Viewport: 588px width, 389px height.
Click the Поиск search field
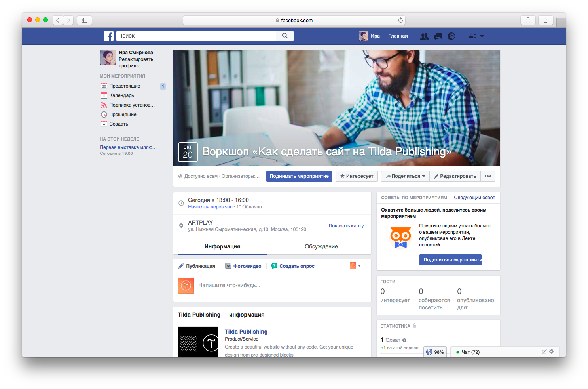196,36
